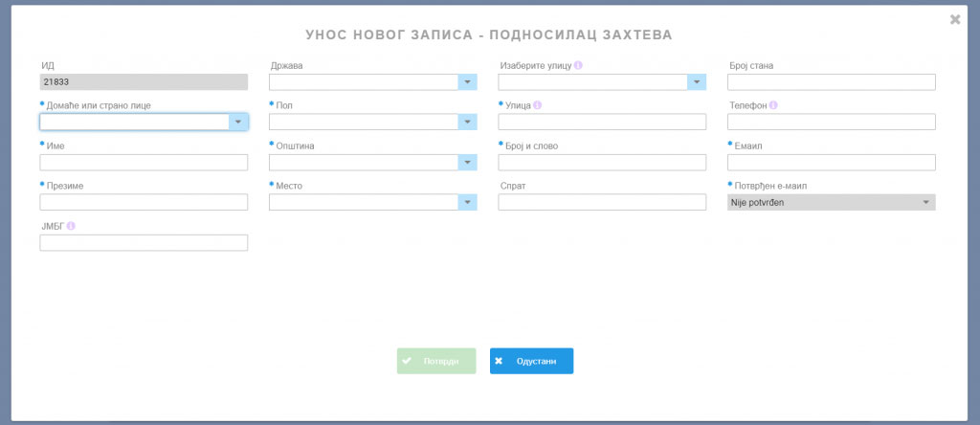Click the Потврди button
980x425 pixels.
click(x=436, y=361)
